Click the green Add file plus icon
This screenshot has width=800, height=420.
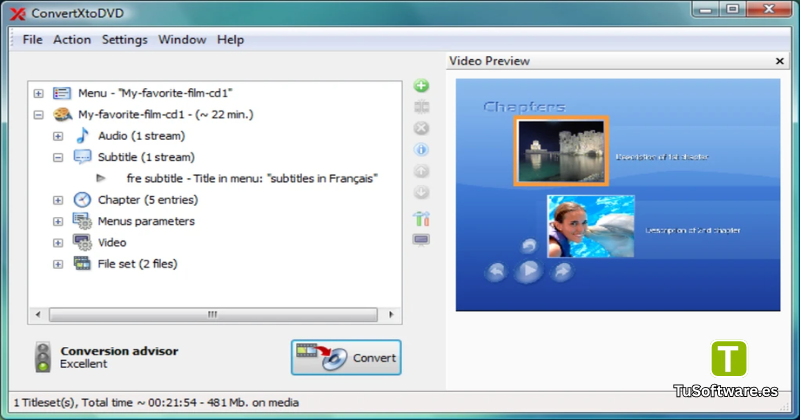421,86
